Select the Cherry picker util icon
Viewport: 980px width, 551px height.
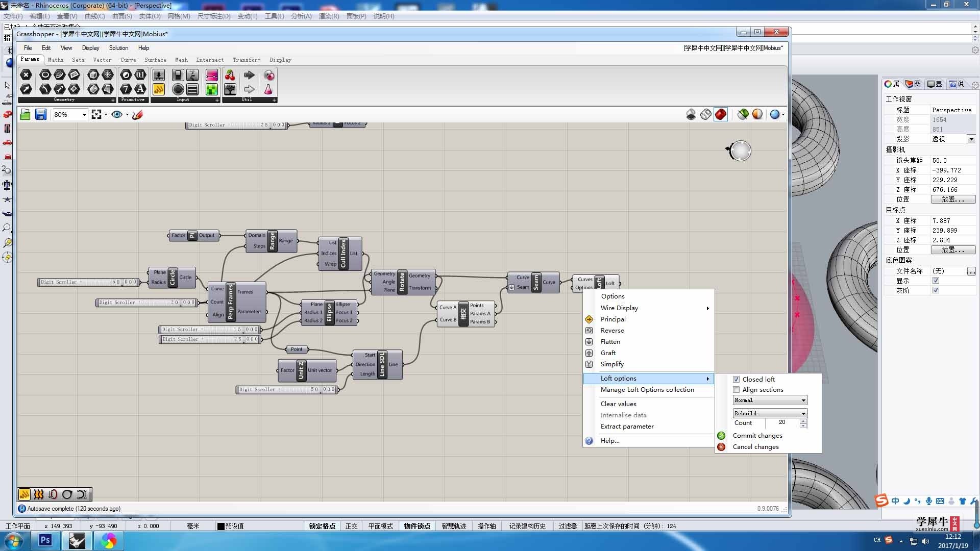230,75
